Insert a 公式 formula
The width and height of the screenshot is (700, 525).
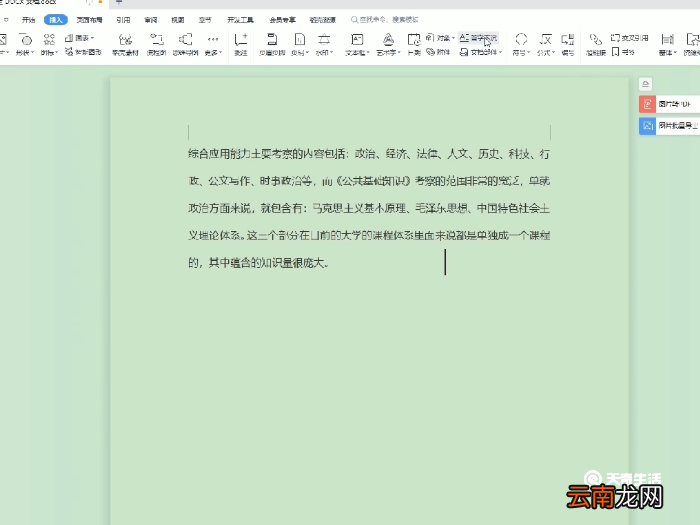pos(545,40)
